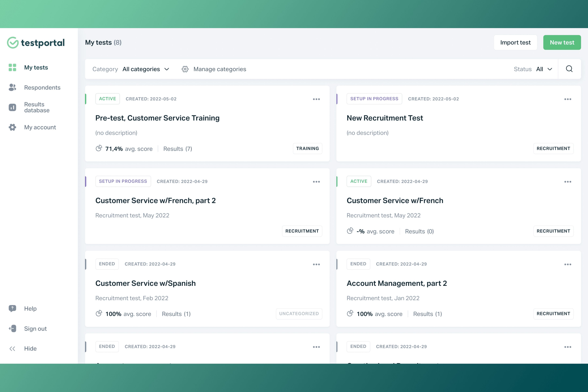Viewport: 588px width, 392px height.
Task: Open My account via gear icon
Action: [x=12, y=127]
